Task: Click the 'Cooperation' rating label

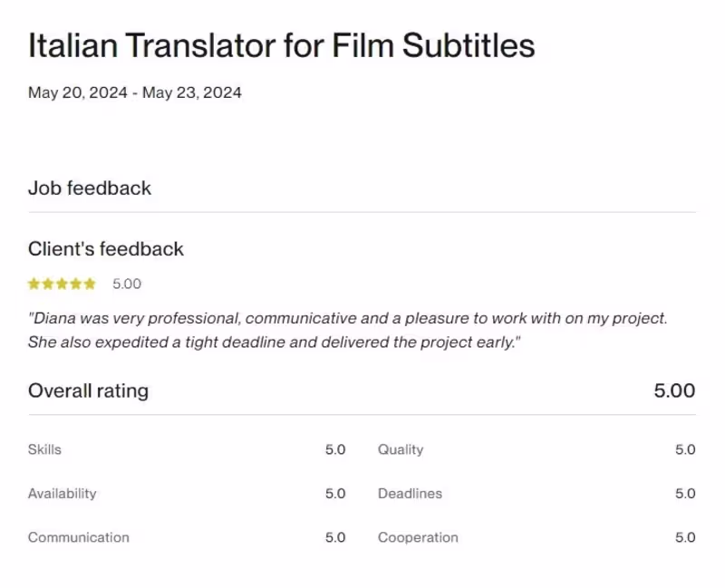Action: [418, 537]
